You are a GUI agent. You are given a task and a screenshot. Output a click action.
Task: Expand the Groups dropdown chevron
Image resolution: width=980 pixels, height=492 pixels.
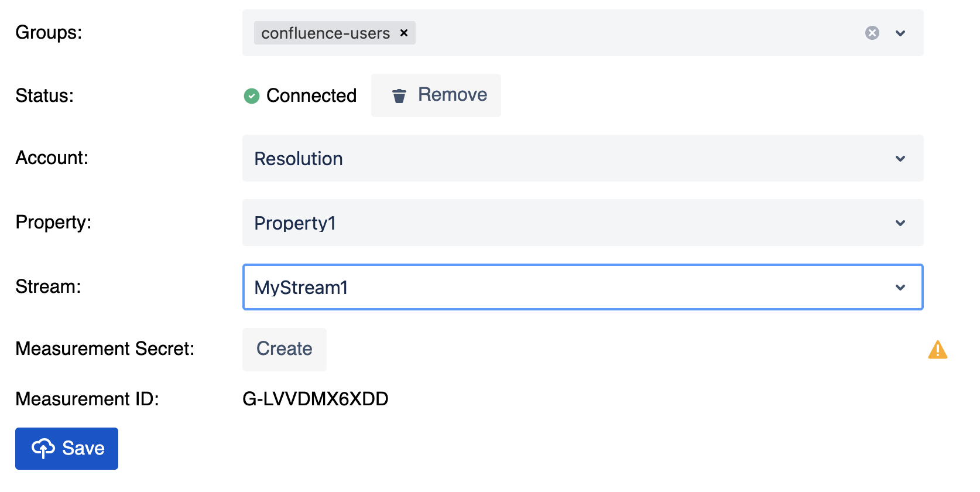pyautogui.click(x=900, y=33)
